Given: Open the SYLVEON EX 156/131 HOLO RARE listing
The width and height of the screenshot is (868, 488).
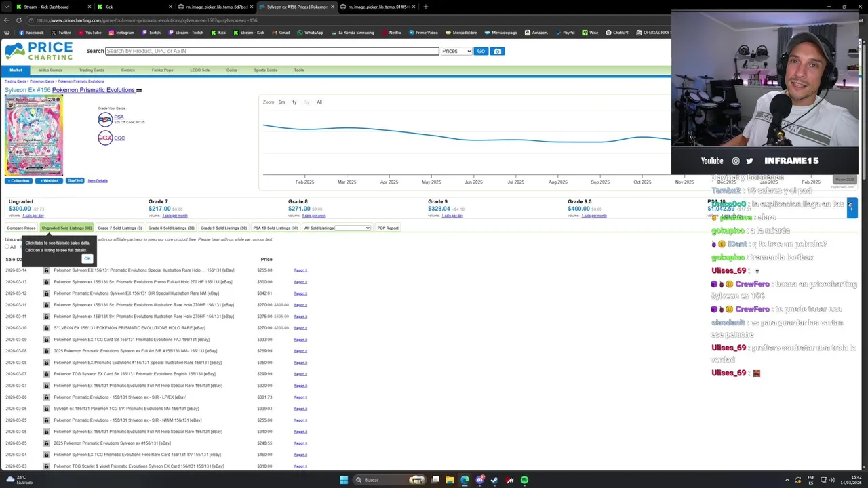Looking at the screenshot, I should click(130, 328).
